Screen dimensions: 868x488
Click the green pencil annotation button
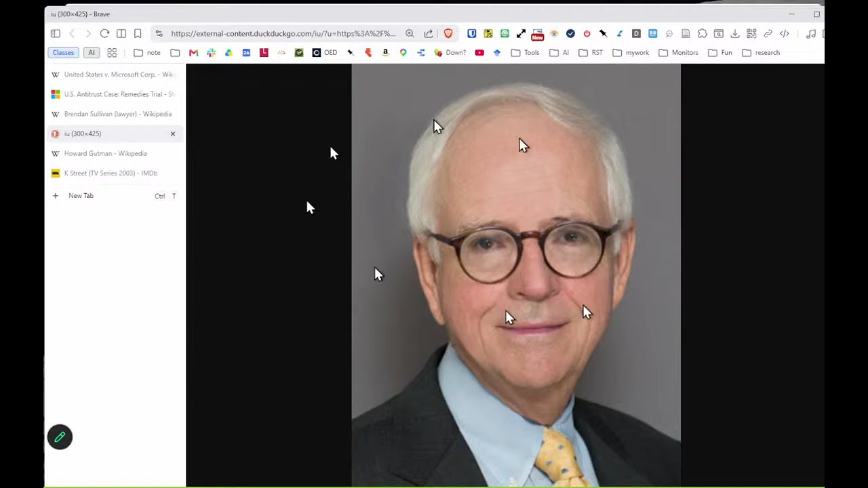[60, 437]
